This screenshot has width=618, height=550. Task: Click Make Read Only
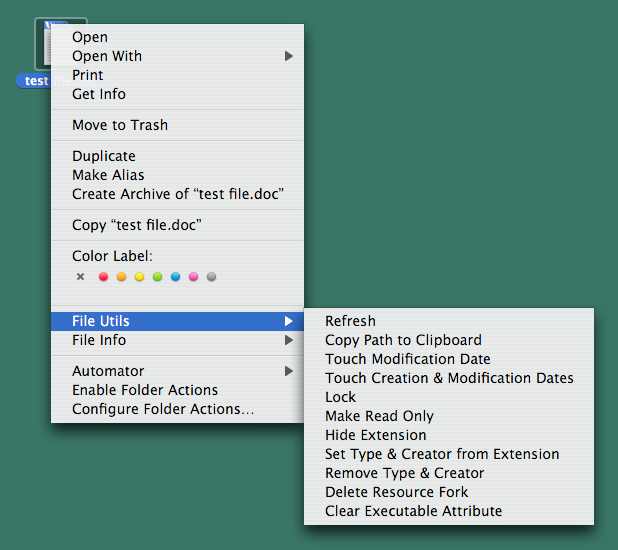[379, 416]
